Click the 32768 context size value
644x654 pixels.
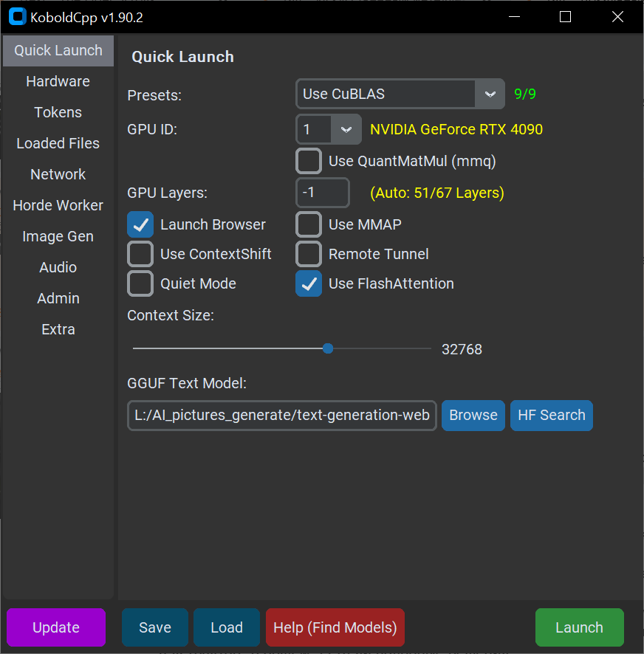462,349
